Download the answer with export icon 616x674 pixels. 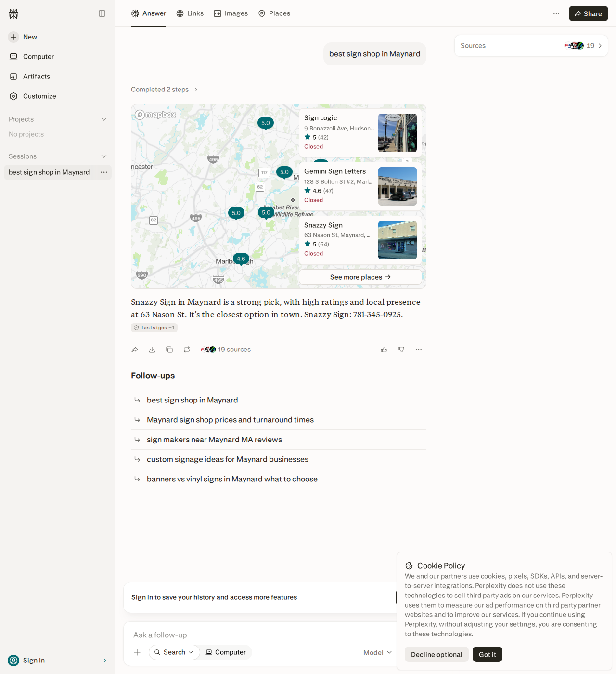(152, 350)
